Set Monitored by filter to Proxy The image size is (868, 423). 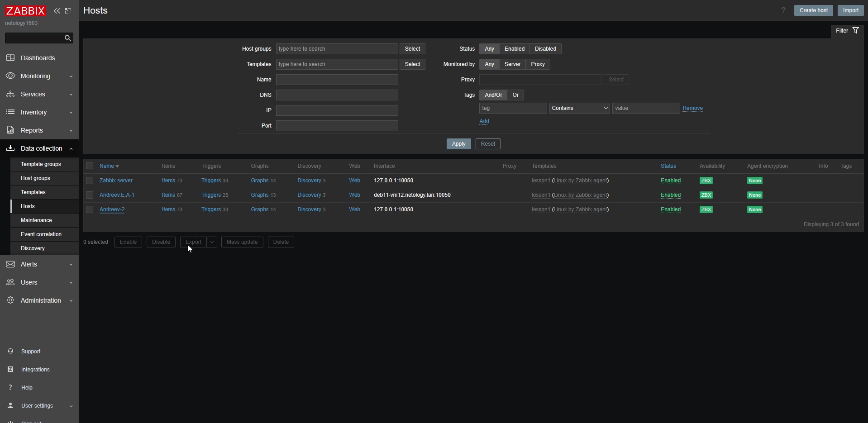point(538,64)
